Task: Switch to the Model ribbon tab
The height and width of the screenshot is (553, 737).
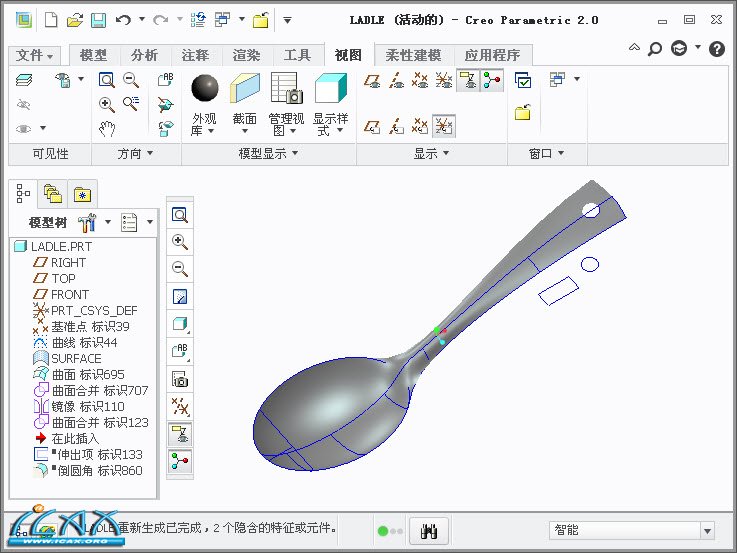Action: pyautogui.click(x=94, y=55)
